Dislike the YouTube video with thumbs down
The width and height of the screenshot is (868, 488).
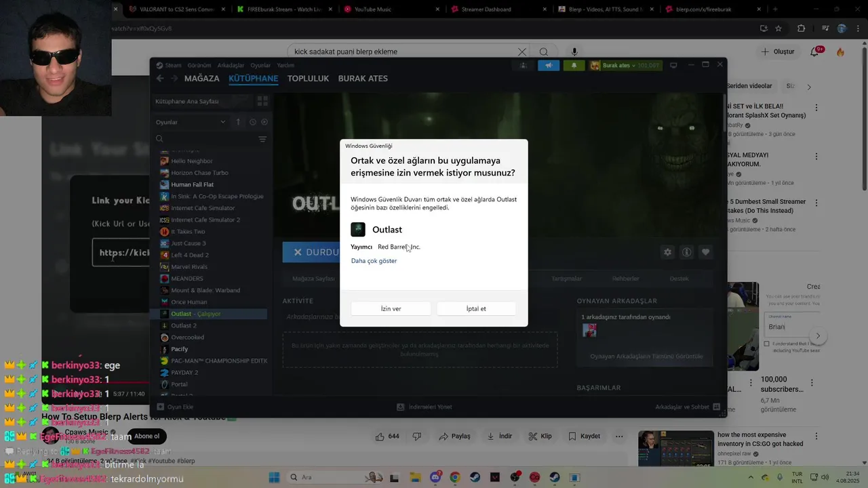tap(417, 436)
